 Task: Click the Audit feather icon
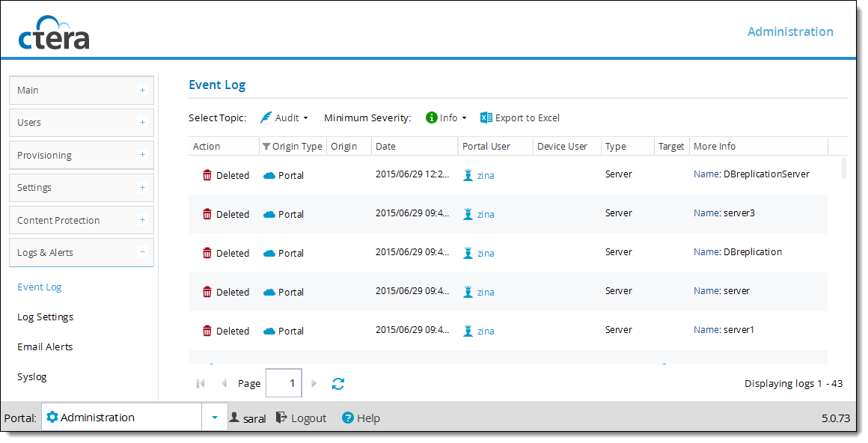(266, 117)
